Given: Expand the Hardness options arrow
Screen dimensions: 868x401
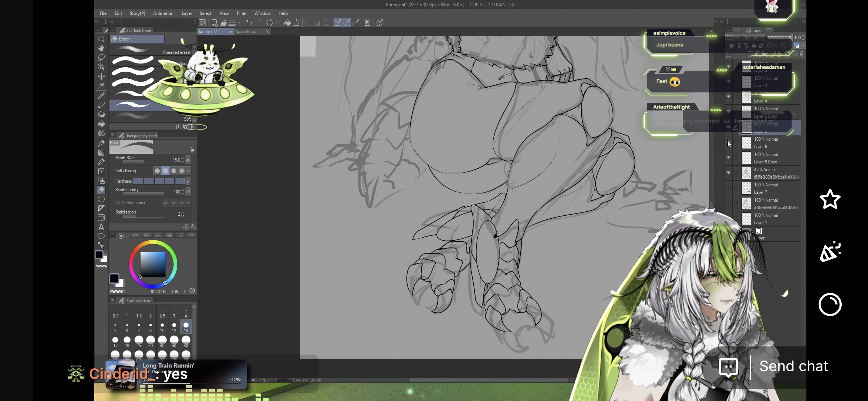Looking at the screenshot, I should 188,181.
